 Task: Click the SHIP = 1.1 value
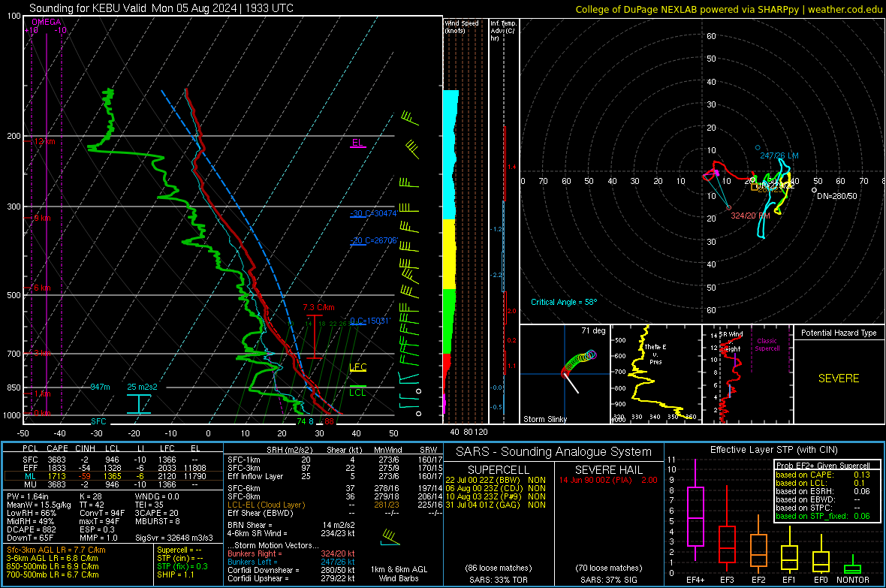176,574
